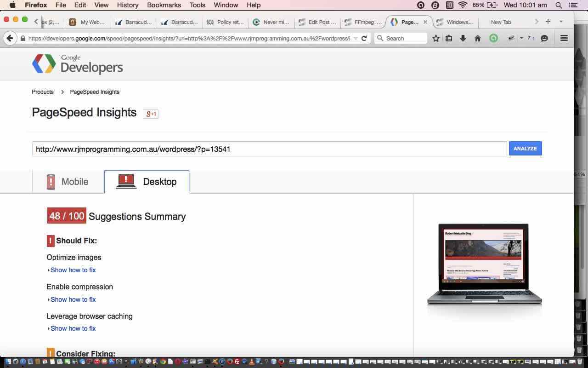This screenshot has height=368, width=588.
Task: Open the bookmarks list icon
Action: tap(449, 38)
